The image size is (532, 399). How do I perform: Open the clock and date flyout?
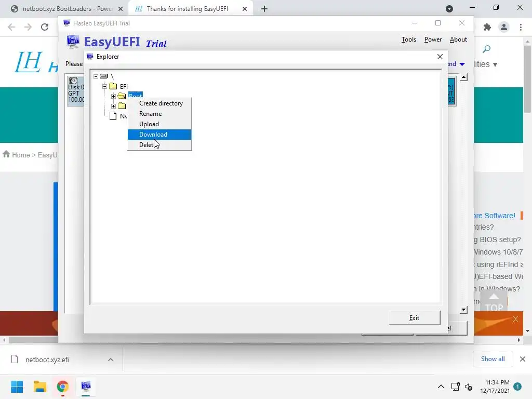495,387
